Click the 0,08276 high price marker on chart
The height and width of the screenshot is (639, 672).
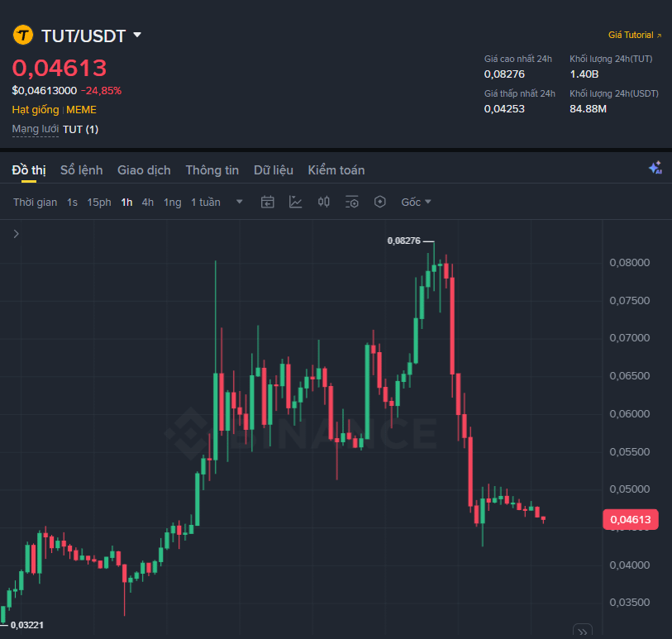click(404, 241)
